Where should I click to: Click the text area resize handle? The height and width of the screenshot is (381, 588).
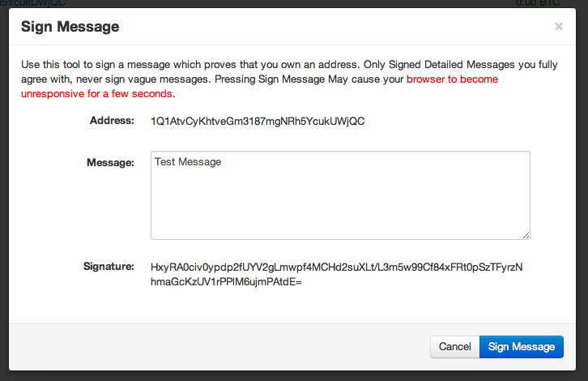[x=526, y=235]
